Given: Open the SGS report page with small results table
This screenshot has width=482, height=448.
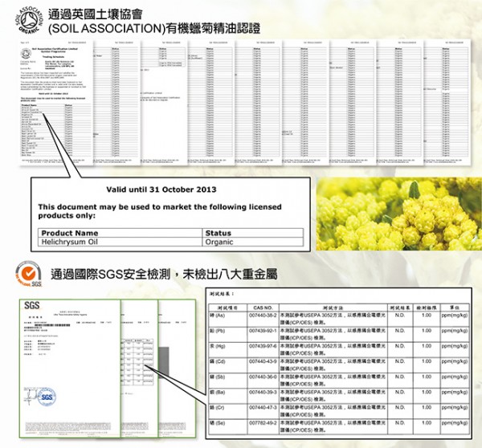Looking at the screenshot, I should point(140,369).
